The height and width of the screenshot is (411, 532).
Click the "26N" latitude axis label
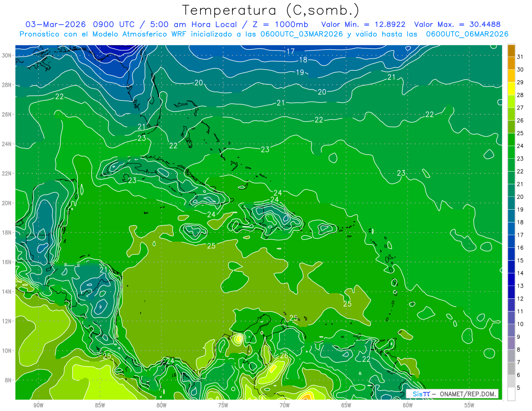pyautogui.click(x=7, y=114)
